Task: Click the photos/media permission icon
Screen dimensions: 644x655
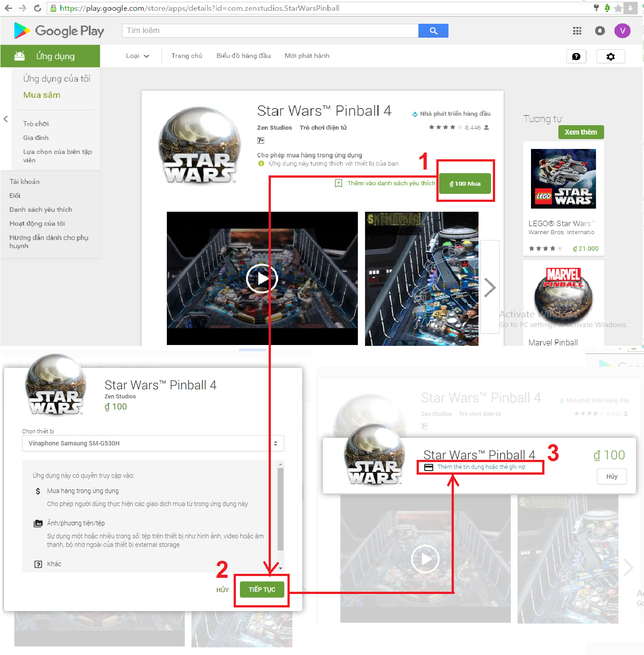Action: click(38, 523)
